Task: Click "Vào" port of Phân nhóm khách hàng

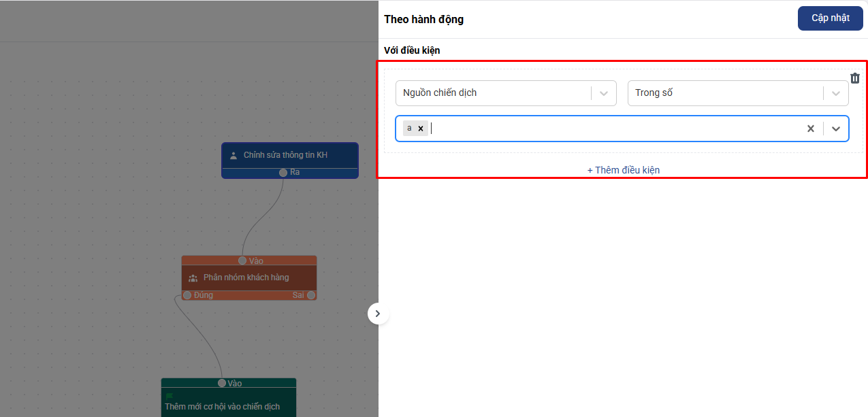Action: click(x=242, y=261)
